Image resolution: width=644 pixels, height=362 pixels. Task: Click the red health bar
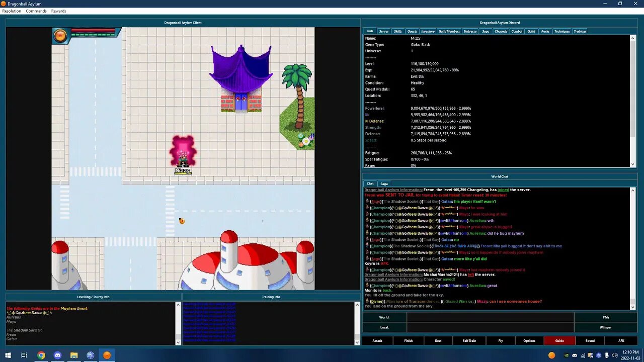(93, 30)
